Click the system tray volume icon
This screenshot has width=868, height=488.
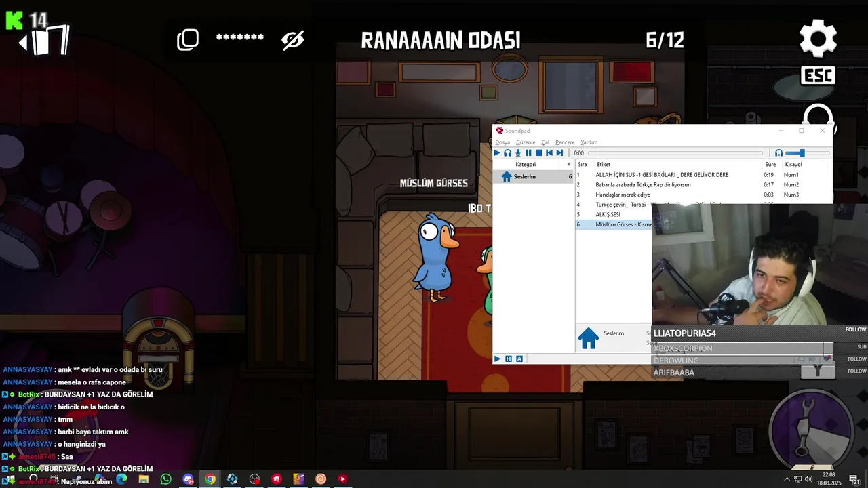[809, 479]
